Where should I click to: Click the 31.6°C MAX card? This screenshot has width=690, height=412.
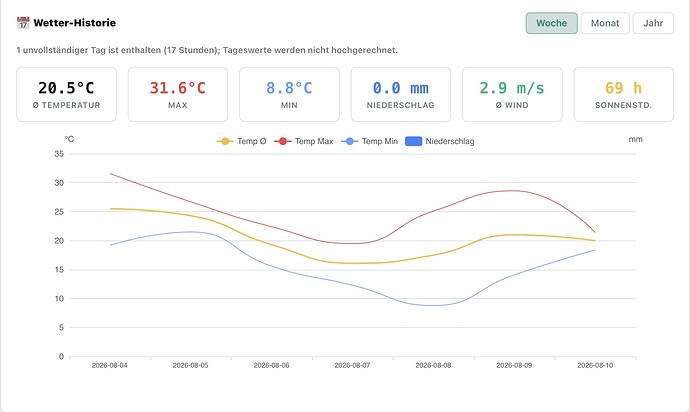[178, 94]
